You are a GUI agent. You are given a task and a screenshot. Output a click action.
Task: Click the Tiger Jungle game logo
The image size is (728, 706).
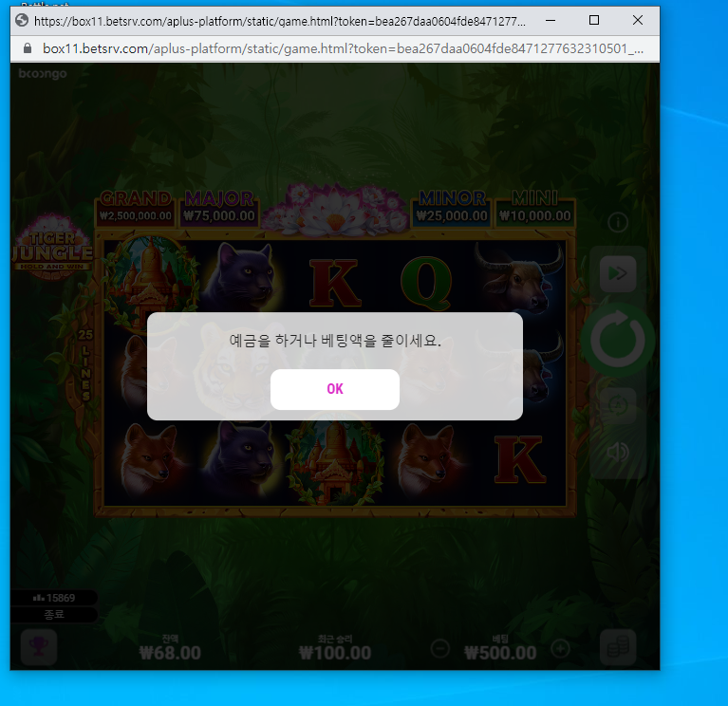pyautogui.click(x=52, y=247)
